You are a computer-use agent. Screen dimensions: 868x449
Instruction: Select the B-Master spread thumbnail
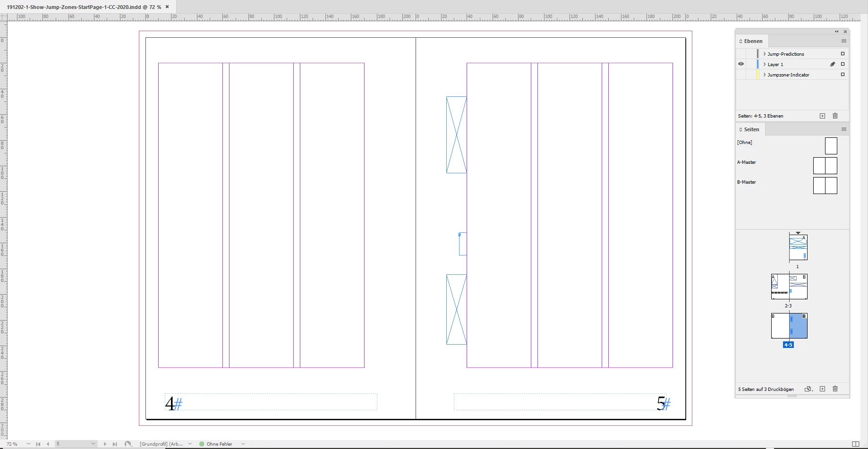[x=825, y=186]
